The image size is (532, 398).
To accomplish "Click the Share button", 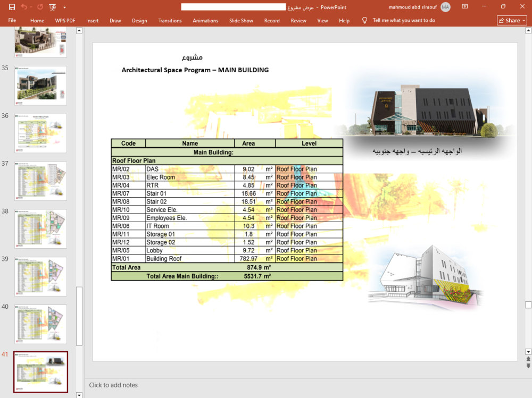I will tap(512, 20).
